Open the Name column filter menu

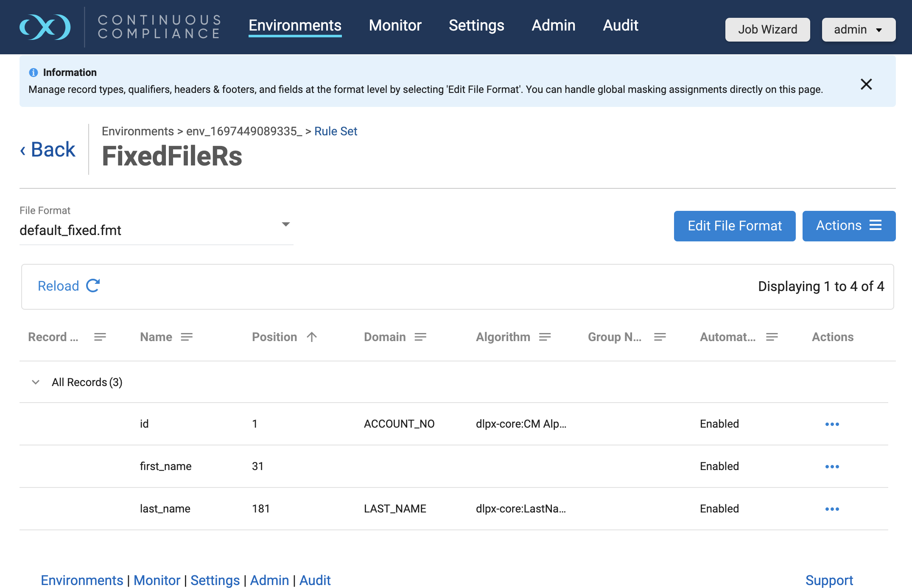187,337
